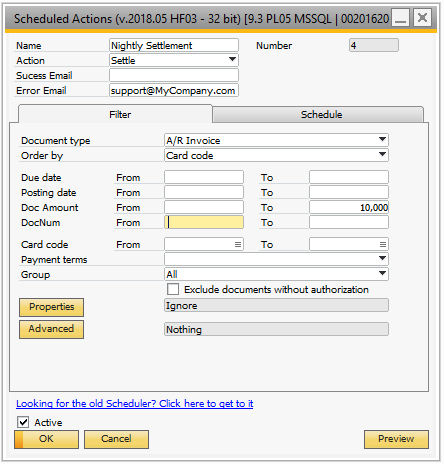Minimize the Scheduled Actions window

[x=400, y=18]
